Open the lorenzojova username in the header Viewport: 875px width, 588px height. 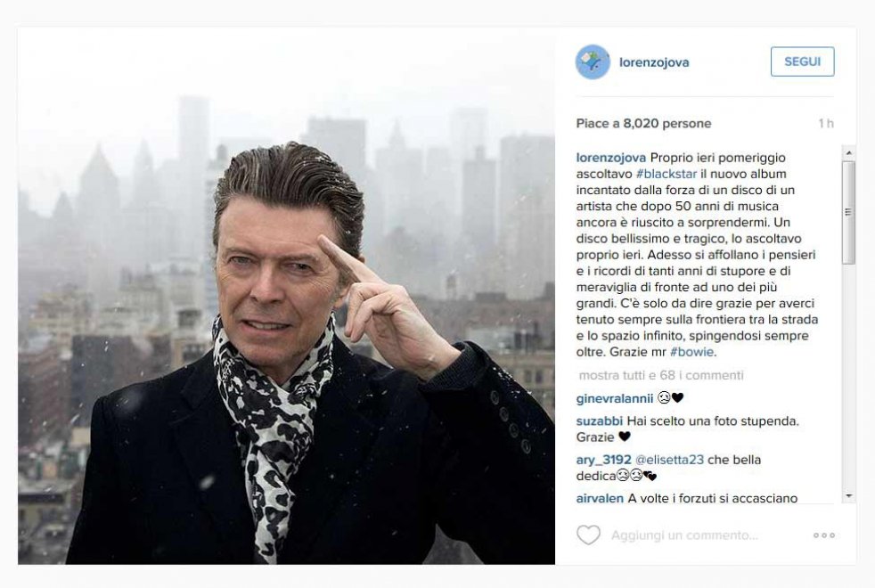[654, 62]
